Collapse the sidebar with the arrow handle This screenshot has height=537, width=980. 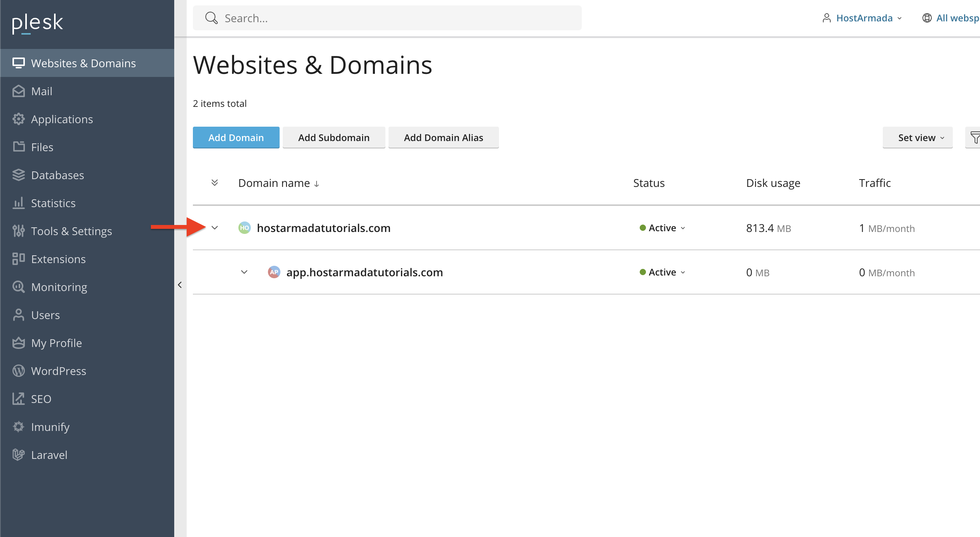pyautogui.click(x=180, y=285)
